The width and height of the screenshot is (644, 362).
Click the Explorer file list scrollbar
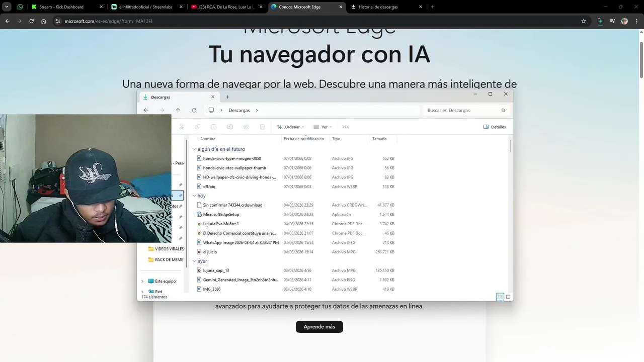(x=511, y=146)
